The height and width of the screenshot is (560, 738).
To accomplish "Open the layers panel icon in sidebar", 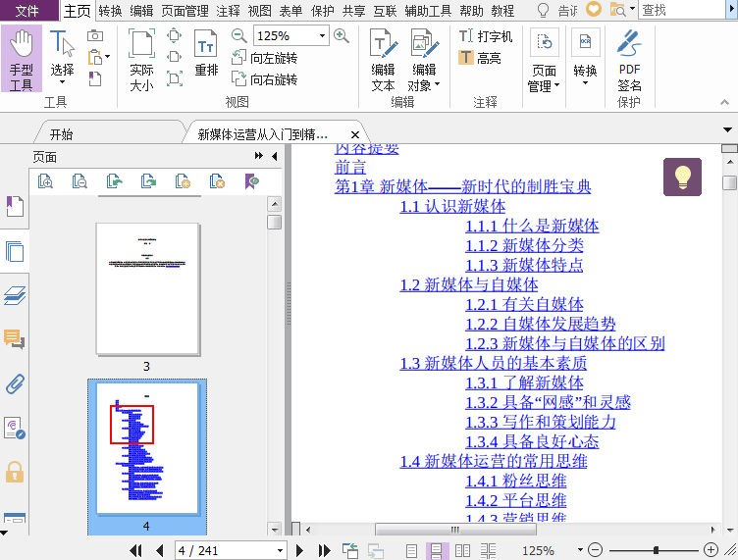I will (15, 296).
